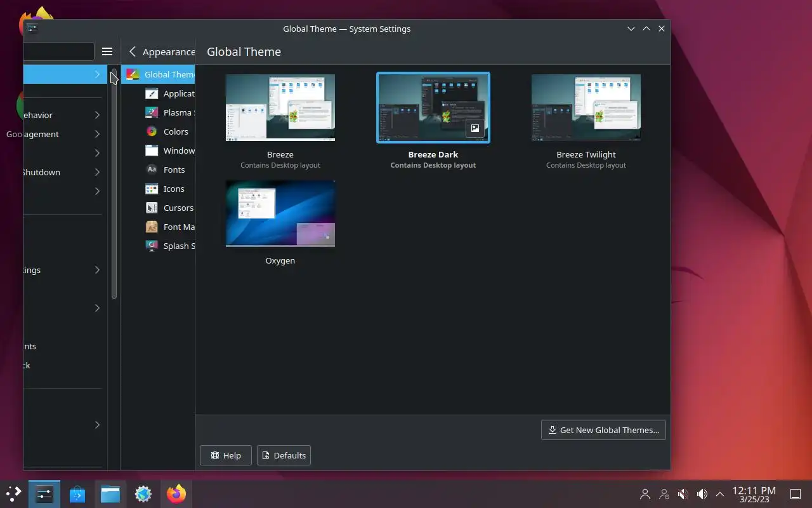Open the Colors settings page
This screenshot has width=812, height=508.
[x=159, y=131]
